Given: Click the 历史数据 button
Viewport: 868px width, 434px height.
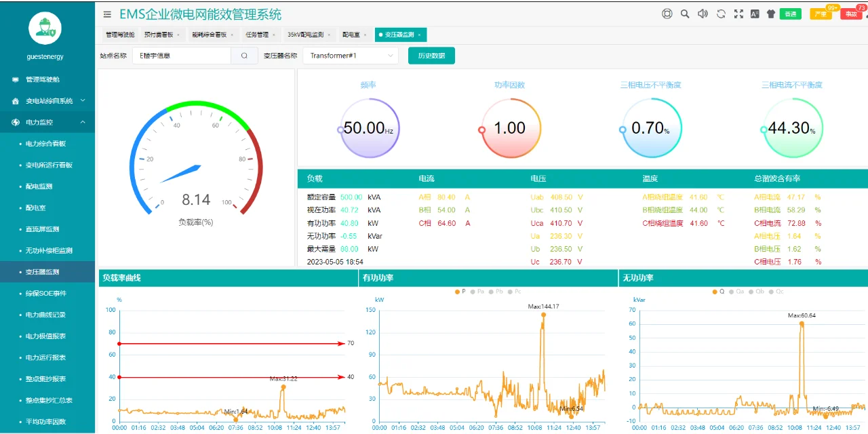Looking at the screenshot, I should tap(431, 56).
